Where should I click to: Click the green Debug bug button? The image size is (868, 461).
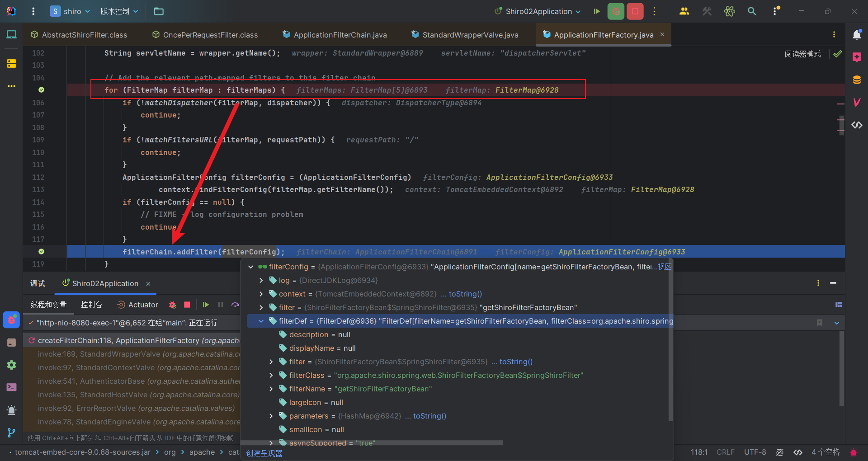pyautogui.click(x=616, y=11)
